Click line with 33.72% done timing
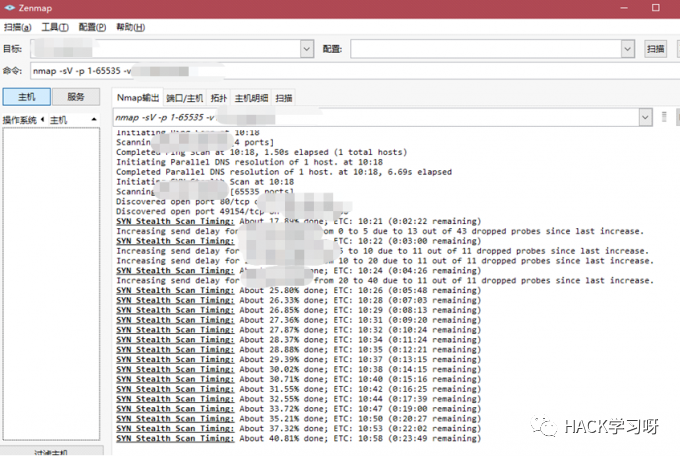This screenshot has width=680, height=456. (298, 409)
